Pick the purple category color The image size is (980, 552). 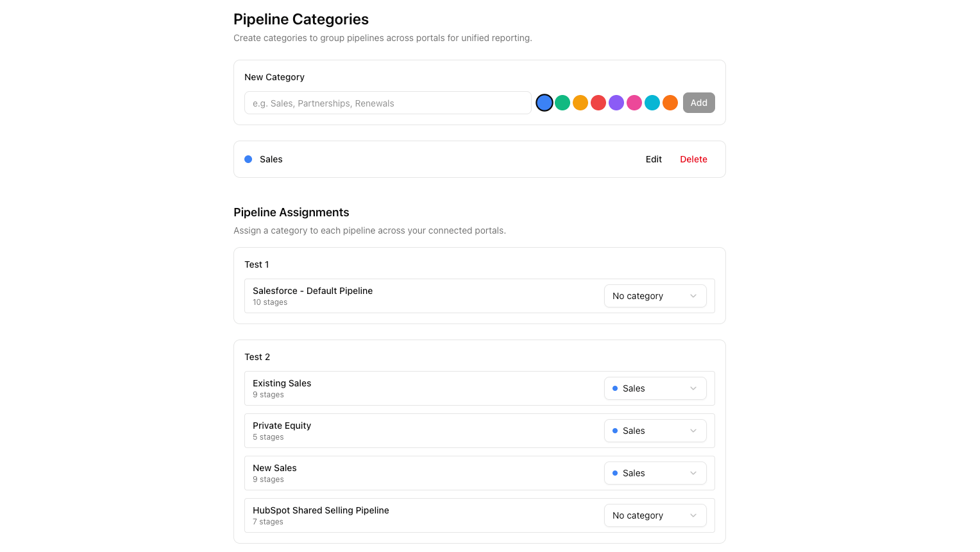coord(616,102)
